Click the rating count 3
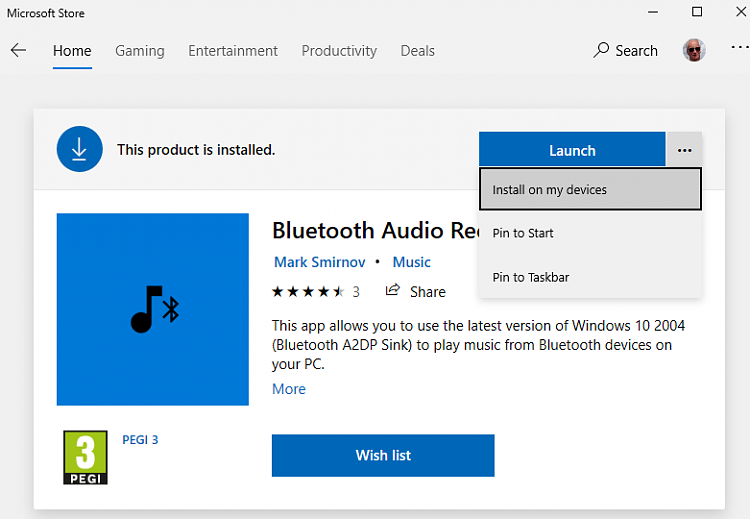 tap(356, 292)
